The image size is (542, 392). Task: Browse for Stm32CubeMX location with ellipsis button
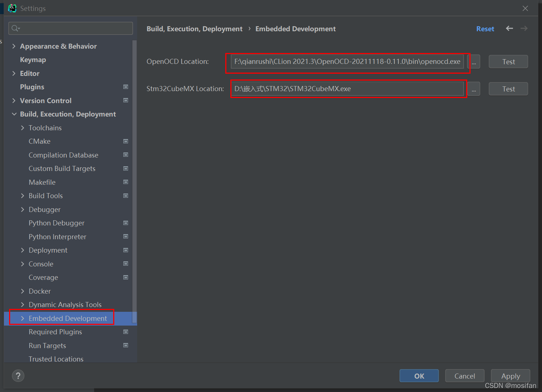tap(474, 89)
